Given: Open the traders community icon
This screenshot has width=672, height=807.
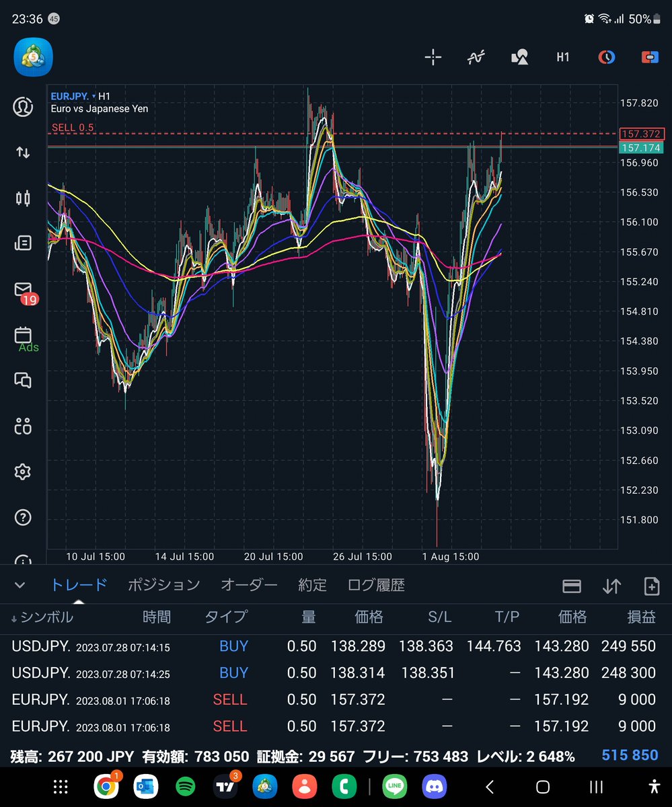Looking at the screenshot, I should [23, 426].
